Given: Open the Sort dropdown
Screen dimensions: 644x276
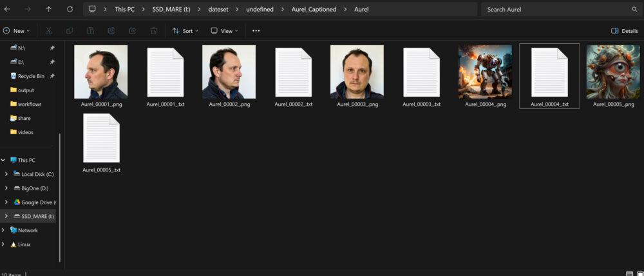Looking at the screenshot, I should tap(185, 31).
